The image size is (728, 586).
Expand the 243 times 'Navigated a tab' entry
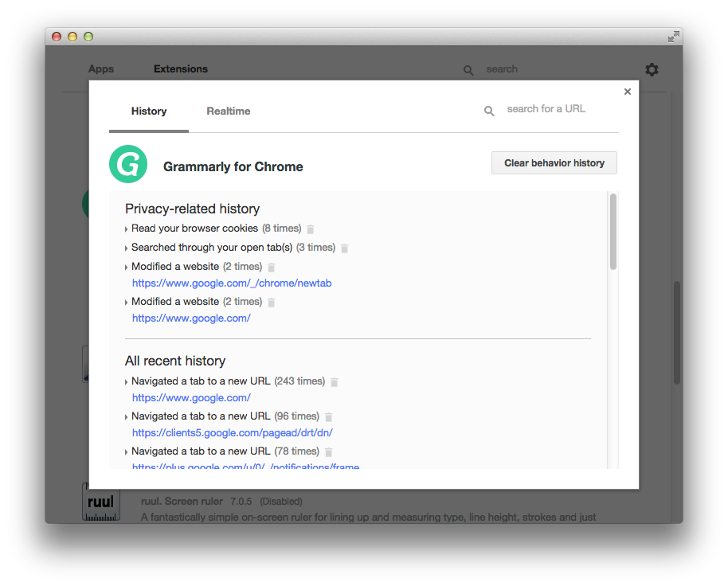pyautogui.click(x=127, y=382)
